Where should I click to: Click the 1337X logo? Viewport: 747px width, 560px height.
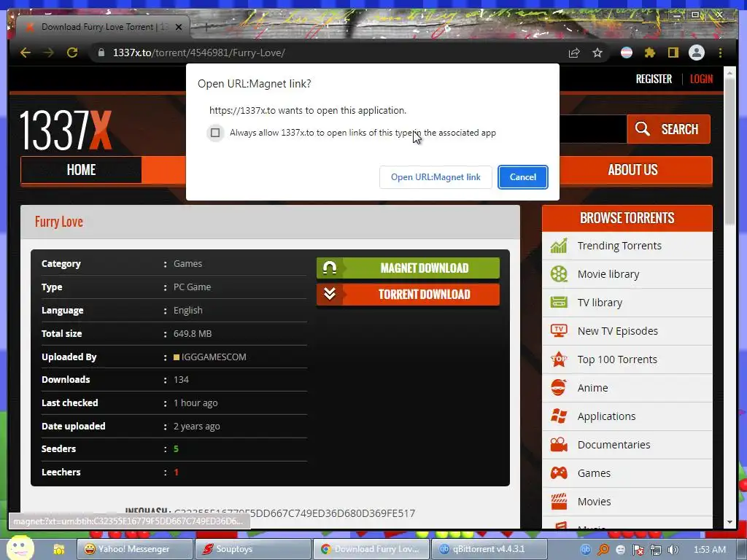coord(66,130)
